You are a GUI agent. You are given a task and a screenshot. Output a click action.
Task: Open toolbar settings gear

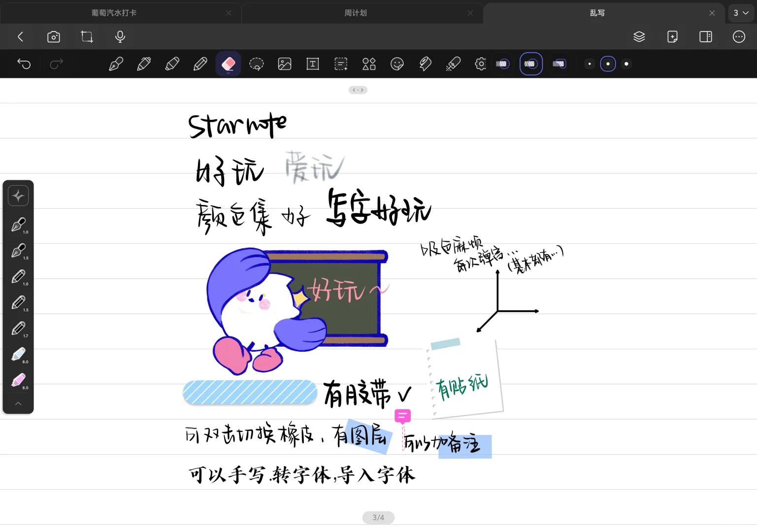tap(480, 64)
